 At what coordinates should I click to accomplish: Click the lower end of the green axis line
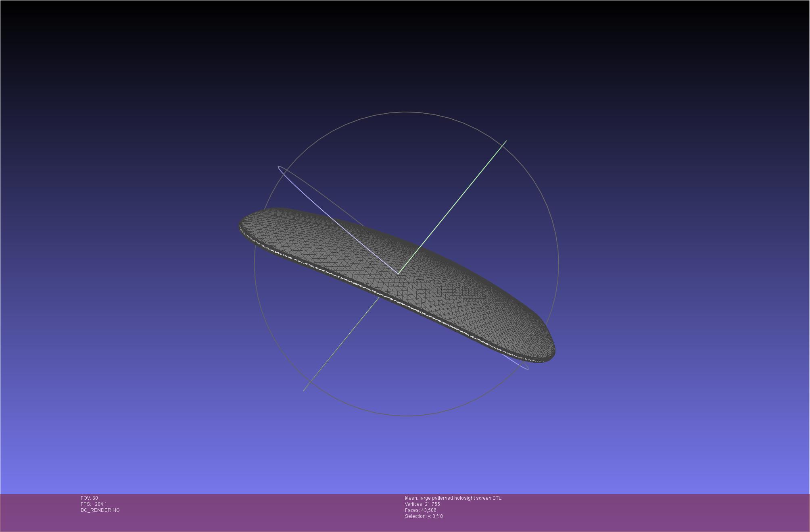[304, 390]
